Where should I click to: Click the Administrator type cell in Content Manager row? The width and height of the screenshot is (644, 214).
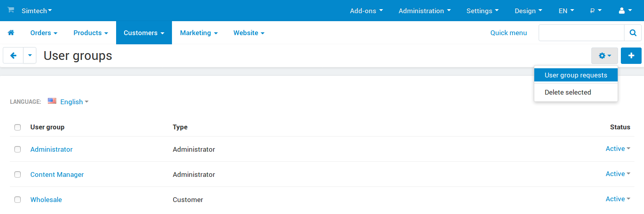(x=194, y=174)
